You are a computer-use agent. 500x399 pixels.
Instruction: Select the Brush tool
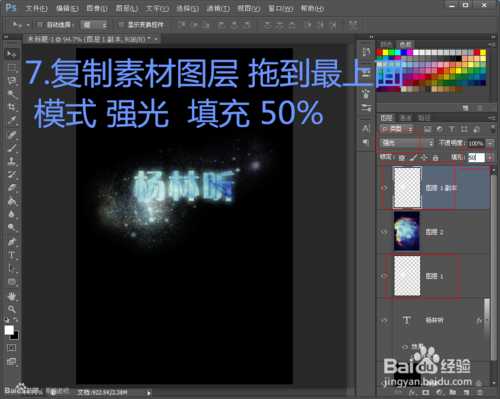tap(12, 148)
